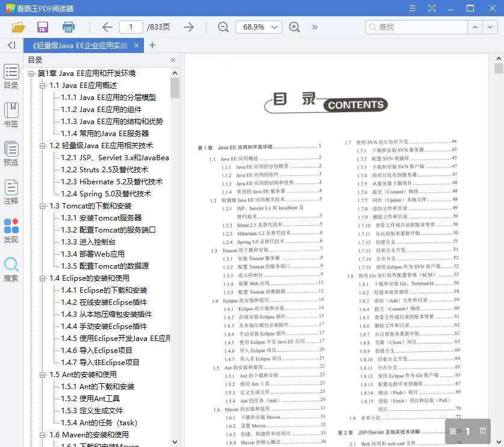
Task: Zoom in with plus magnifier
Action: [x=294, y=27]
